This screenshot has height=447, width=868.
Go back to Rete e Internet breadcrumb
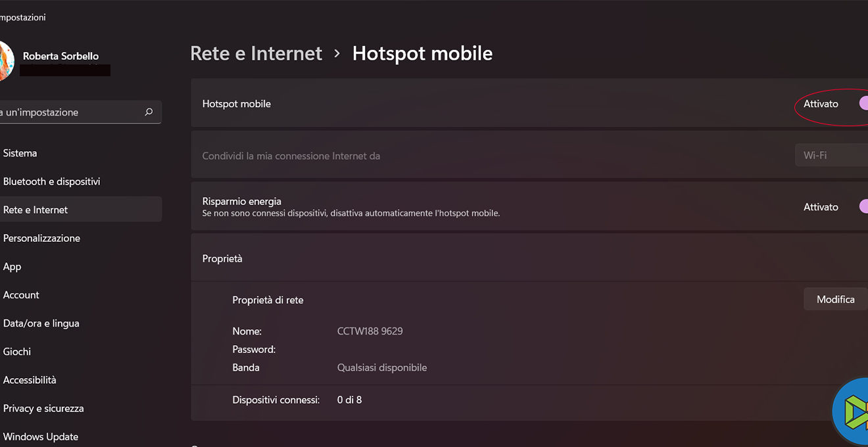[x=256, y=53]
